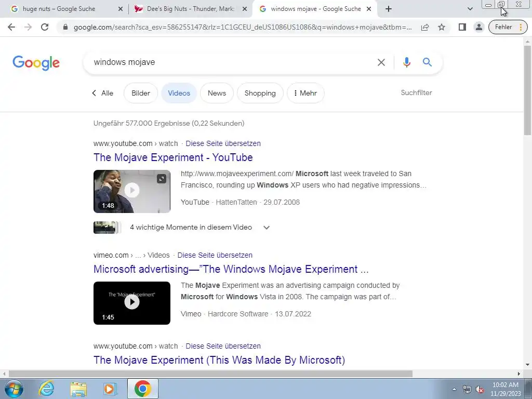Launch Internet Explorer from taskbar
This screenshot has height=399, width=532.
(46, 389)
